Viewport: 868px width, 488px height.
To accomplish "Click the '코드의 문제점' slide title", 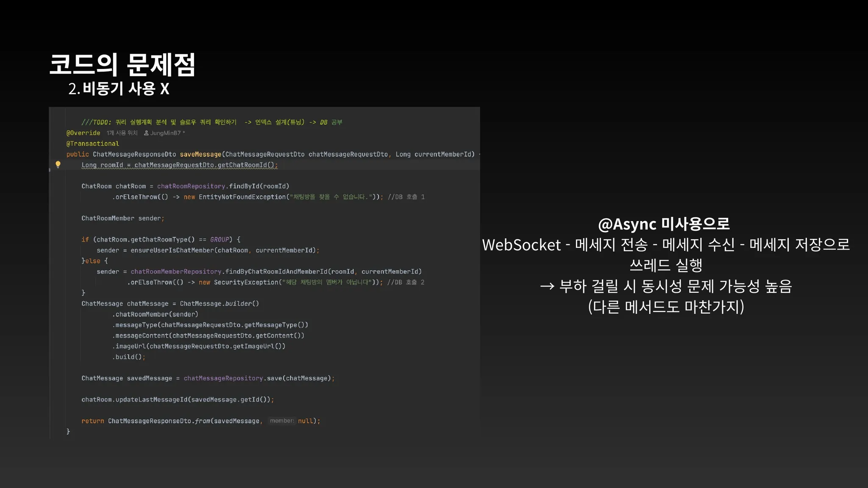I will (122, 65).
